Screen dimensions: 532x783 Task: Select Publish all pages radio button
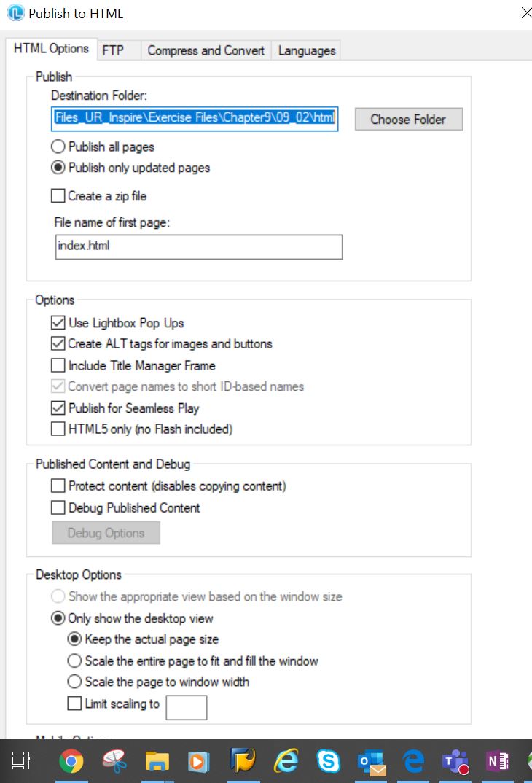point(58,147)
